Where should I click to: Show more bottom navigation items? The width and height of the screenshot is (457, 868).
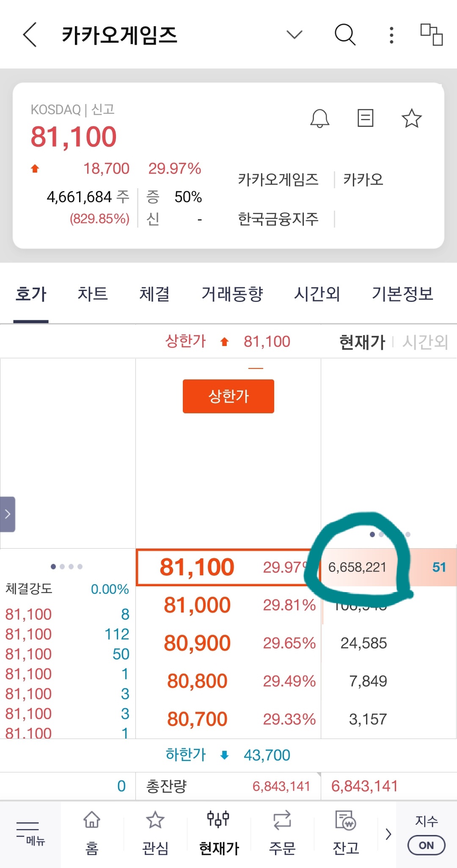coord(388,834)
